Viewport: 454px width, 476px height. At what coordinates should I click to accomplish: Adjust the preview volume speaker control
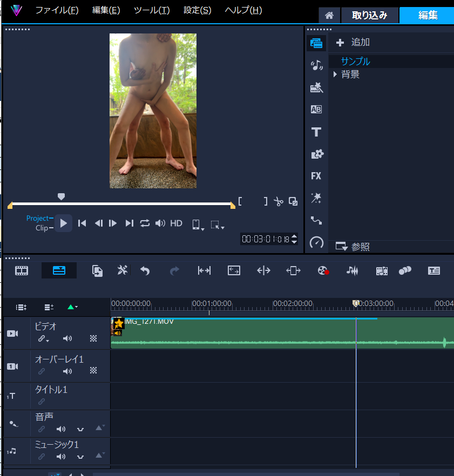(x=160, y=223)
